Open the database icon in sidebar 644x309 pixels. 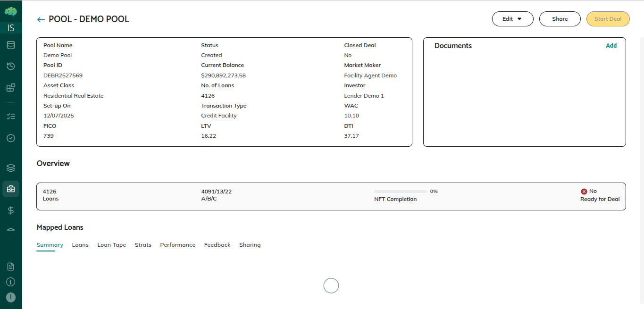coord(11,45)
